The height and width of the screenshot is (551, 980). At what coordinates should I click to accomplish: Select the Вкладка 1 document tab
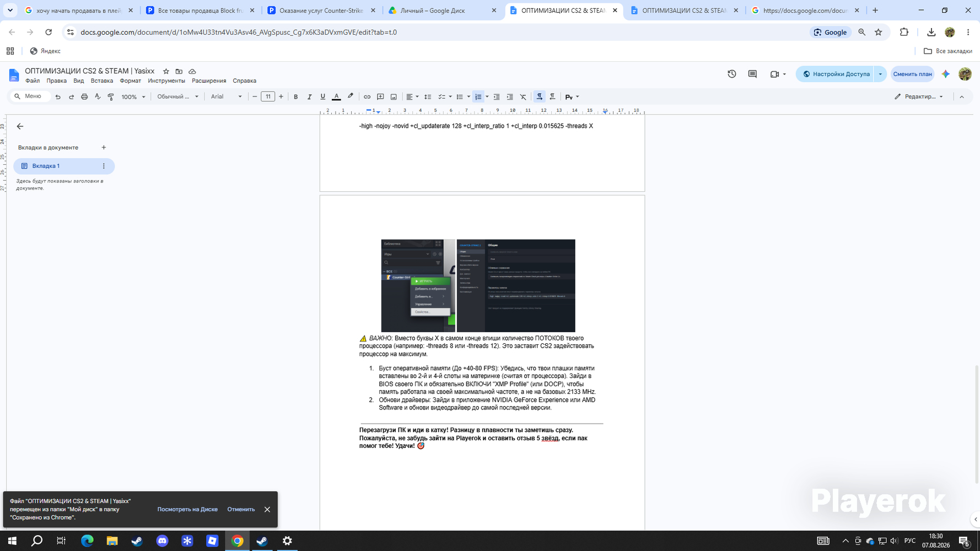click(x=64, y=166)
